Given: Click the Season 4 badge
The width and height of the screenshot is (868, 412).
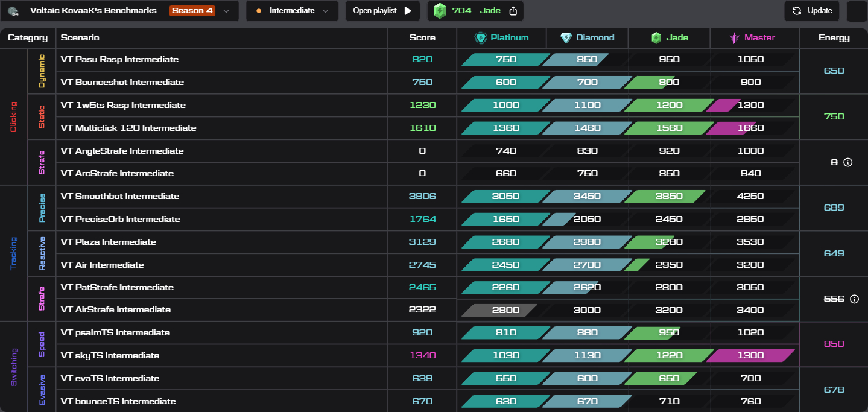Looking at the screenshot, I should click(192, 11).
